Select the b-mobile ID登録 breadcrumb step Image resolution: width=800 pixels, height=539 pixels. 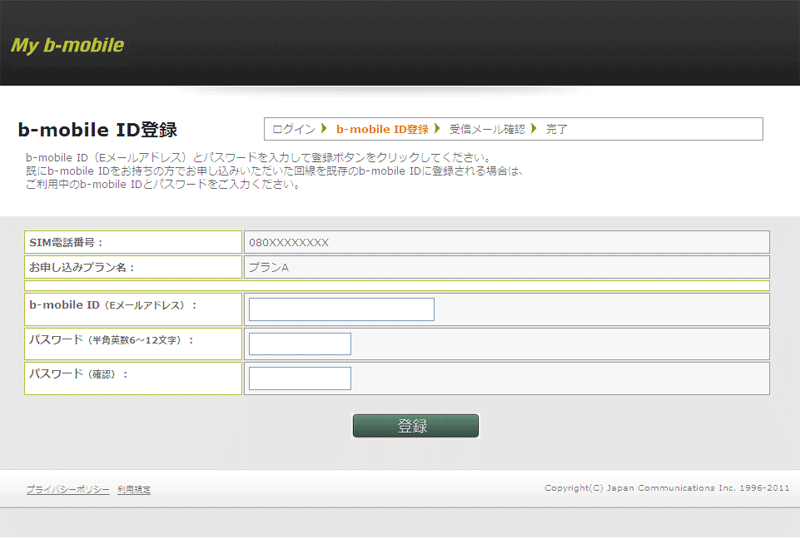tap(382, 129)
